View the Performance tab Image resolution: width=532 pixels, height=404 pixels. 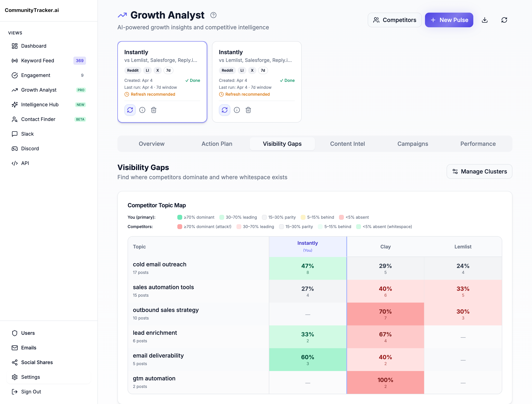pos(478,144)
